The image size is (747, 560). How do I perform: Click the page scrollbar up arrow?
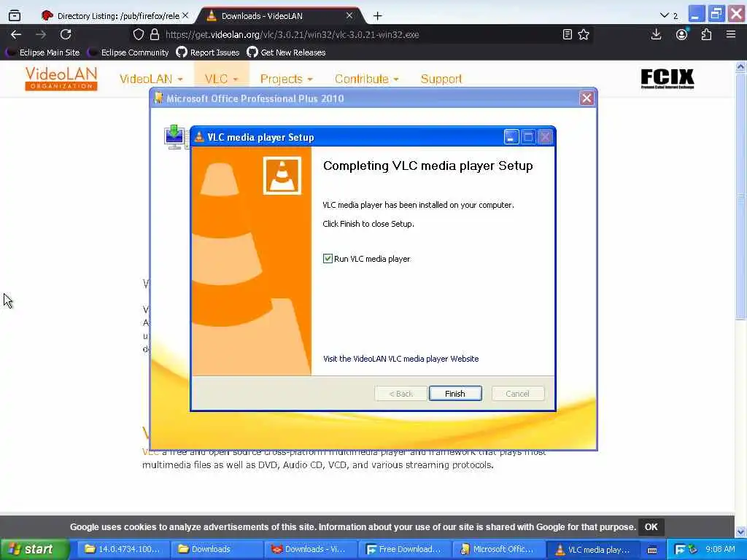[740, 67]
